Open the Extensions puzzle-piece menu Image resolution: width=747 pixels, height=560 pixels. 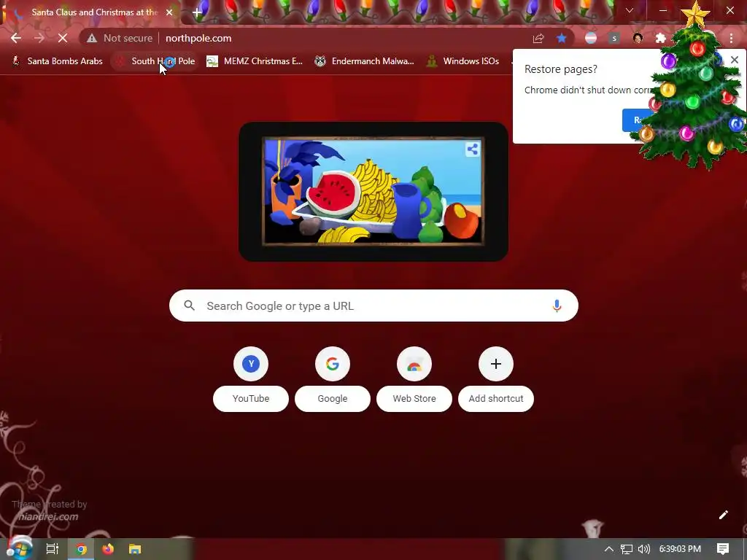coord(661,38)
